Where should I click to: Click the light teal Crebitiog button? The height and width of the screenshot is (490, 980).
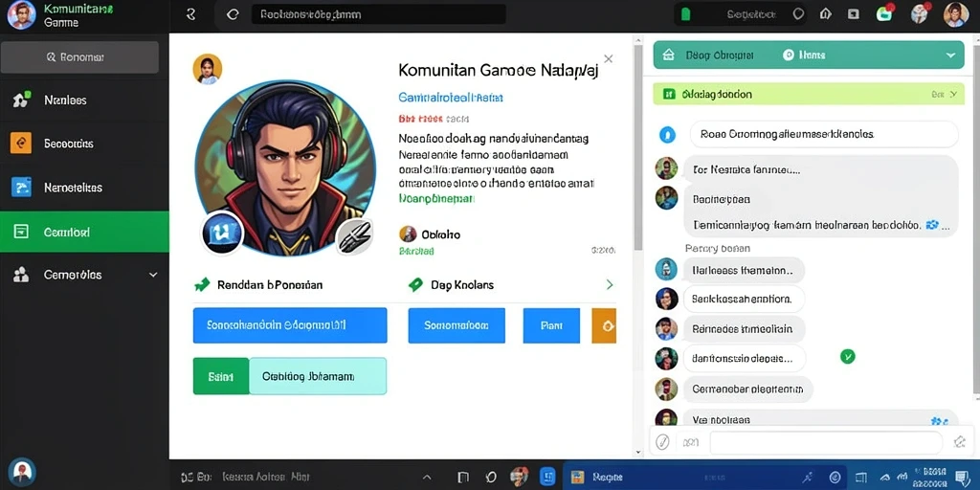pos(318,376)
